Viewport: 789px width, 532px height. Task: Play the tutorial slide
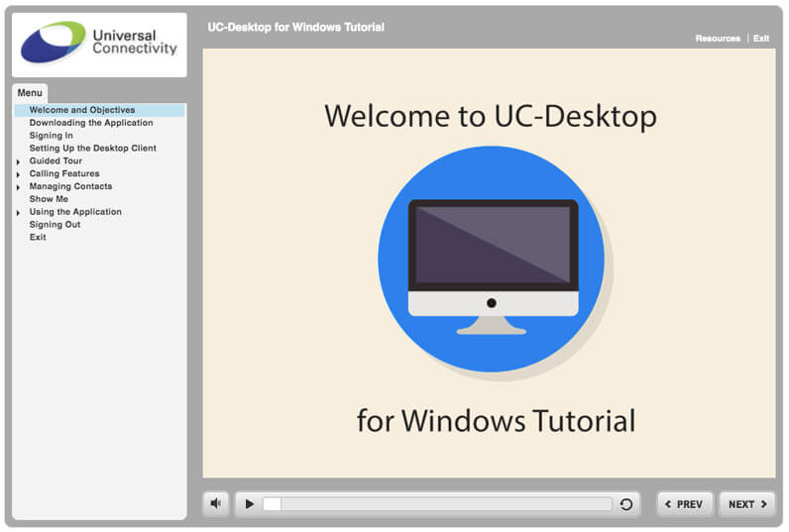pos(249,504)
